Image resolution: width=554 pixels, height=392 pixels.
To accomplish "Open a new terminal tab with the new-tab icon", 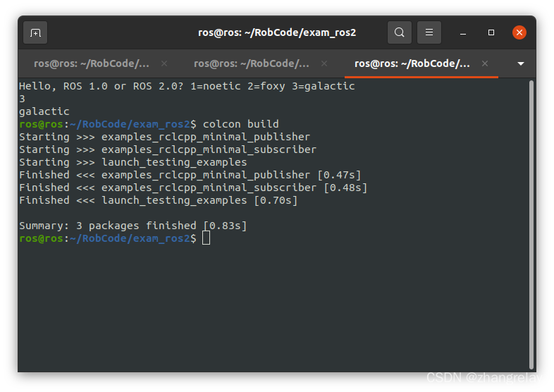I will [x=35, y=32].
